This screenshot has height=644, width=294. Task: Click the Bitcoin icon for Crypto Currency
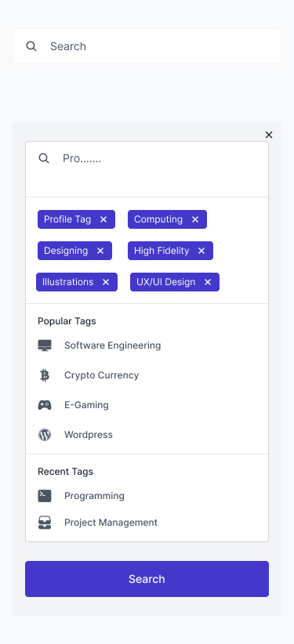[x=45, y=375]
